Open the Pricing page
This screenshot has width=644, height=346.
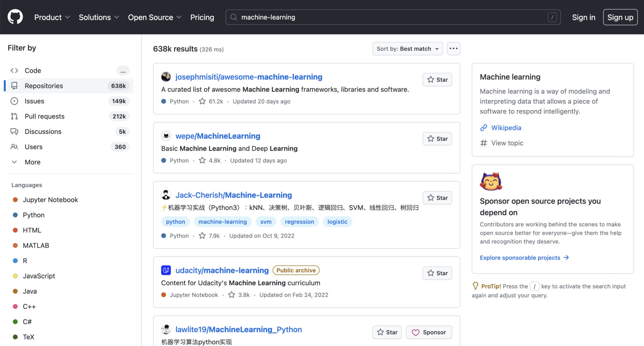tap(202, 17)
